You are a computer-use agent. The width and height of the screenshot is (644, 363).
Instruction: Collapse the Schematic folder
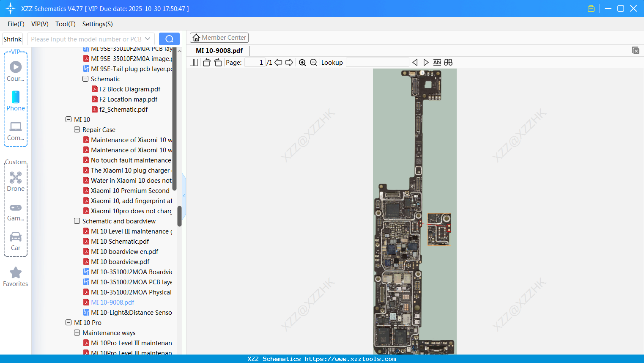click(x=85, y=79)
